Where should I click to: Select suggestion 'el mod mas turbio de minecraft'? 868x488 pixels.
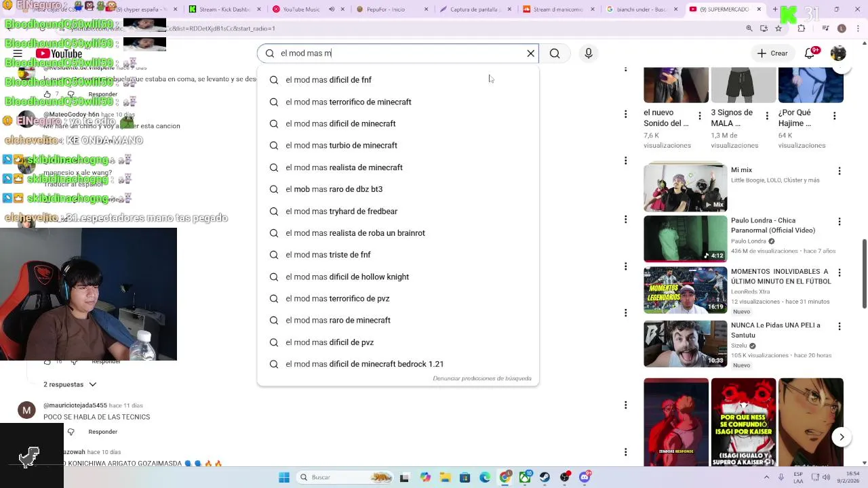tap(398, 145)
